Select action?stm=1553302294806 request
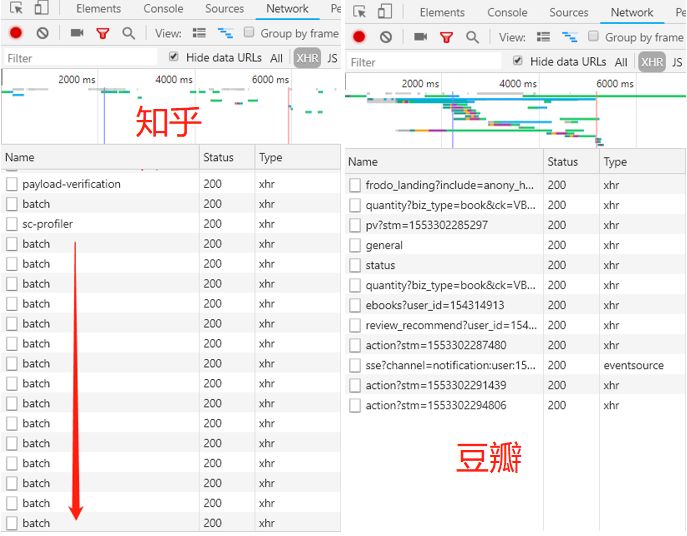 tap(515, 405)
